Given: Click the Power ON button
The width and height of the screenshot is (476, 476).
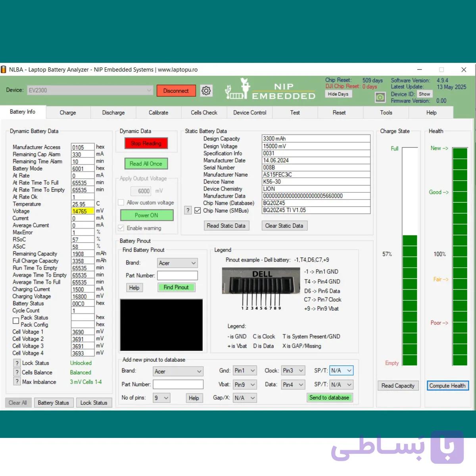Looking at the screenshot, I should point(146,215).
